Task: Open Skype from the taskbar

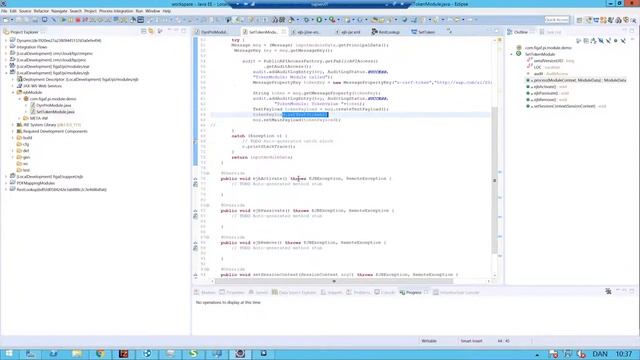Action: pos(193,353)
